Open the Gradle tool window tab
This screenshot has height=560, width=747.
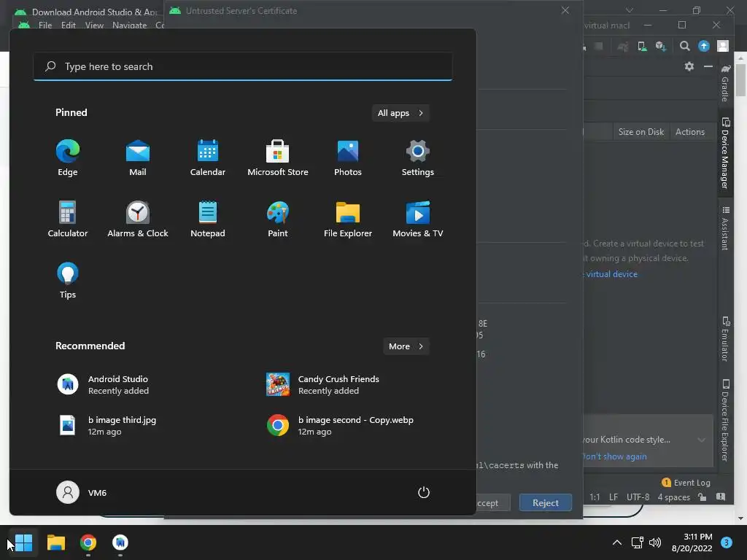725,83
